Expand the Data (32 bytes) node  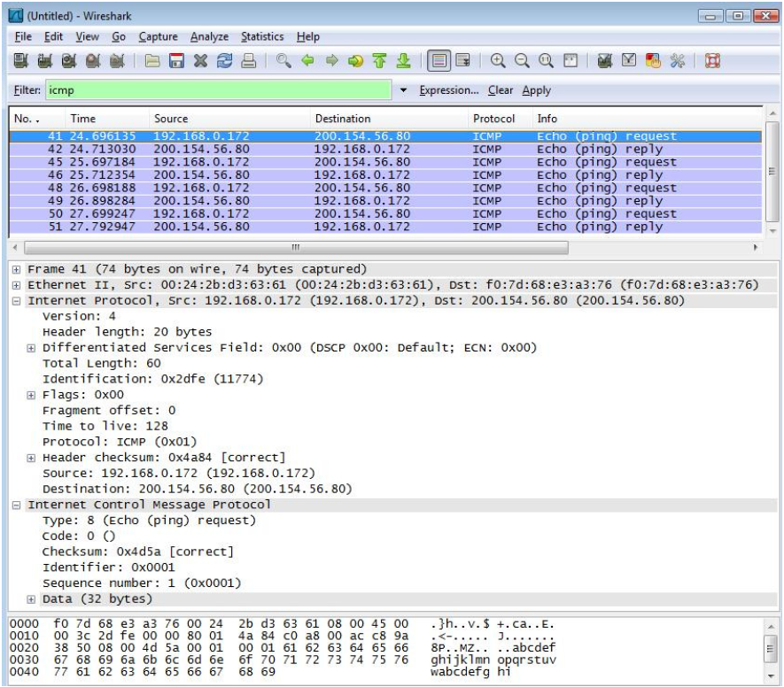33,599
